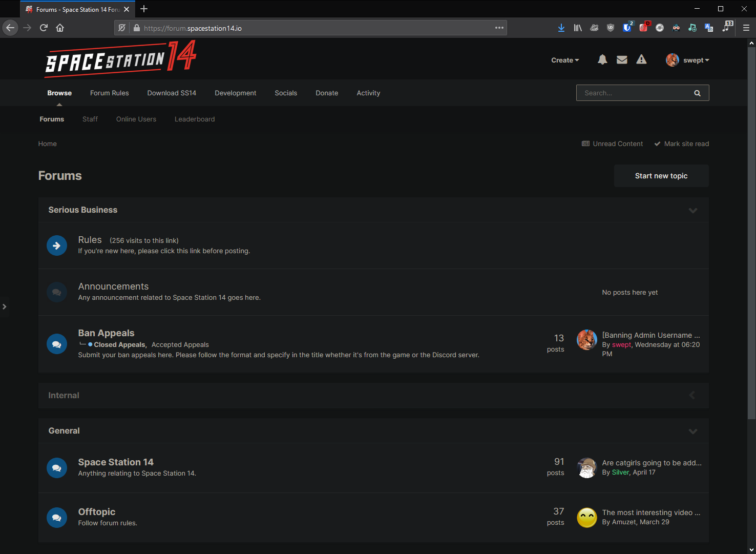Click the Firefox downloads arrow icon
Image resolution: width=756 pixels, height=554 pixels.
[561, 28]
